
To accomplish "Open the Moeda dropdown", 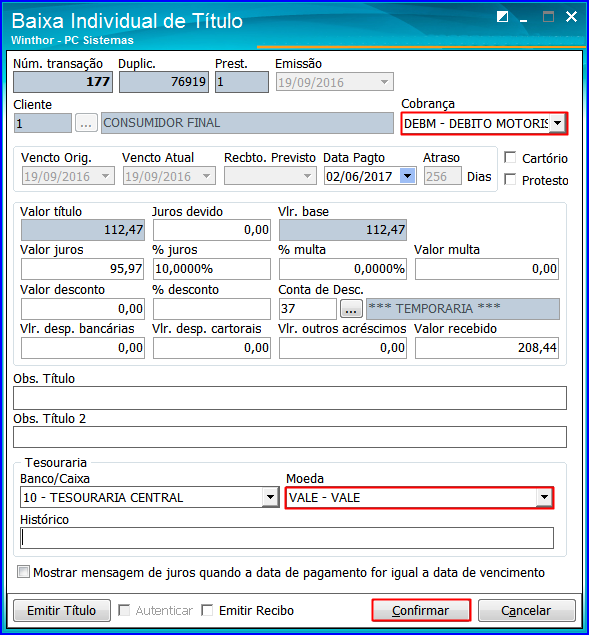I will [x=544, y=497].
